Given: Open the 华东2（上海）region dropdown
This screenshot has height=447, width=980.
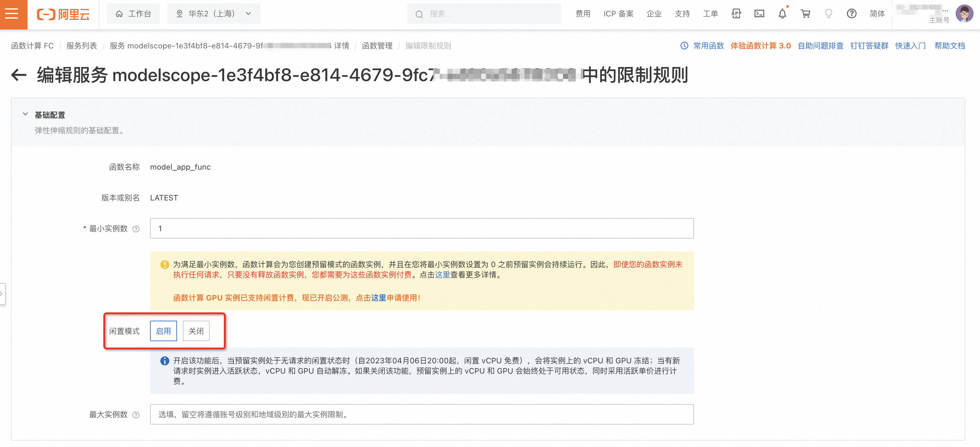Looking at the screenshot, I should tap(214, 14).
